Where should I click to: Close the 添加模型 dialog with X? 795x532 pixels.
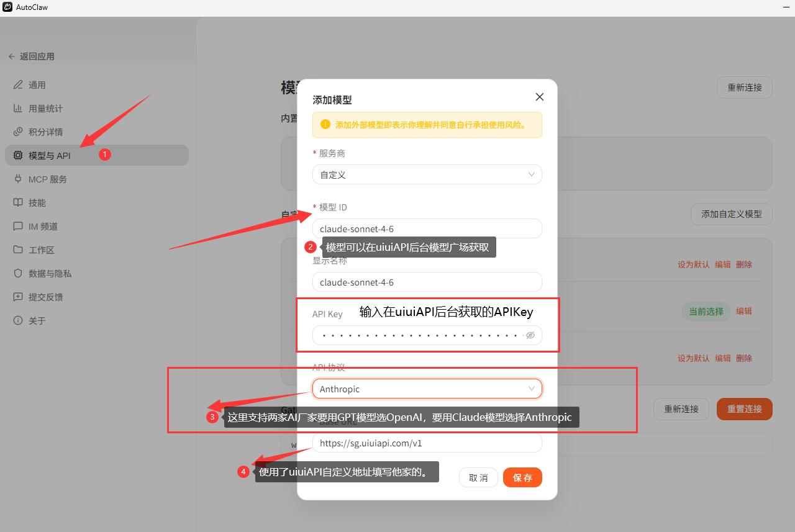click(540, 97)
